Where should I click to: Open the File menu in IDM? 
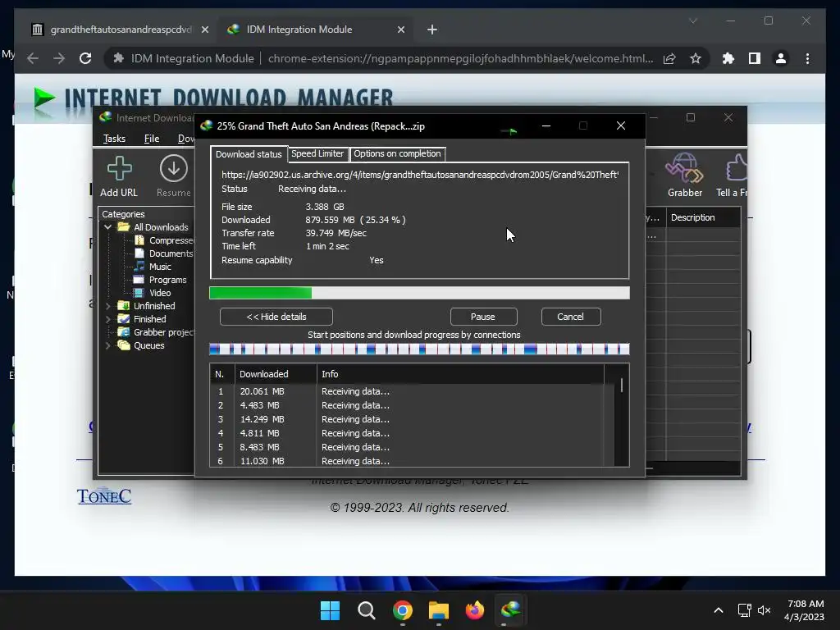[152, 139]
